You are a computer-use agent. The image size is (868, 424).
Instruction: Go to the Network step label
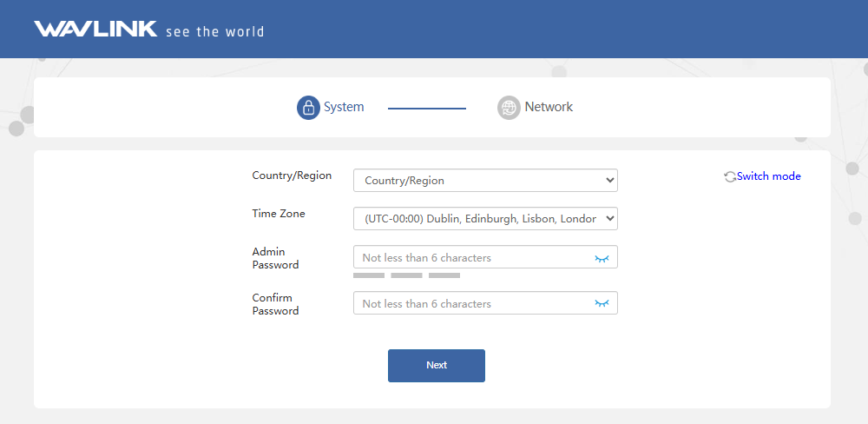pyautogui.click(x=549, y=108)
